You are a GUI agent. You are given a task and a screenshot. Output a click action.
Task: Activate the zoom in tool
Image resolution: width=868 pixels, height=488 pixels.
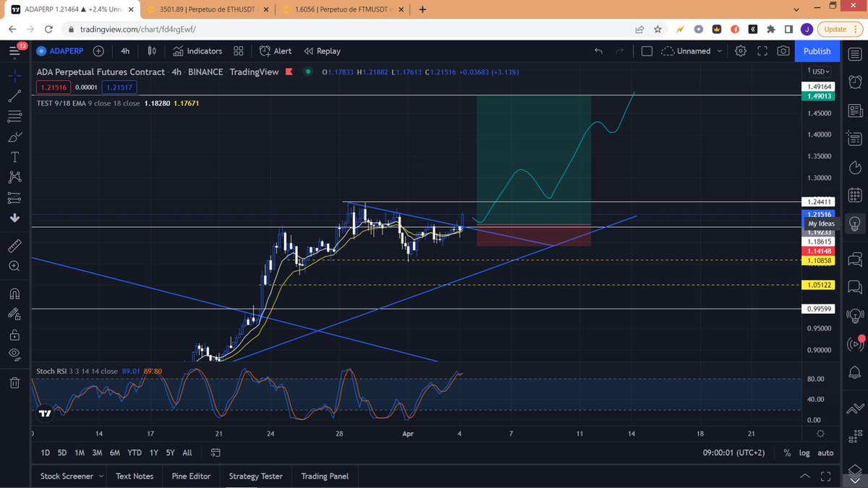(14, 266)
